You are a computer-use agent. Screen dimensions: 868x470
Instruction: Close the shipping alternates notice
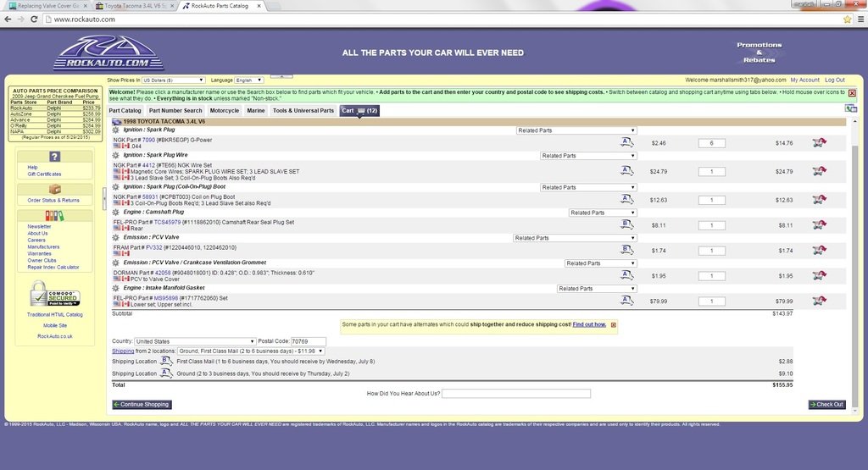pos(614,324)
